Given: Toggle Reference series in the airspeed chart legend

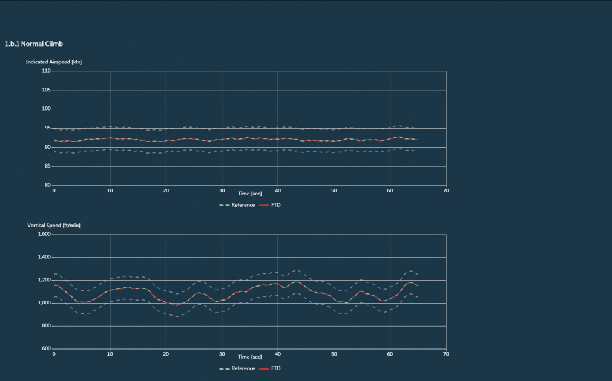Looking at the screenshot, I should [237, 205].
